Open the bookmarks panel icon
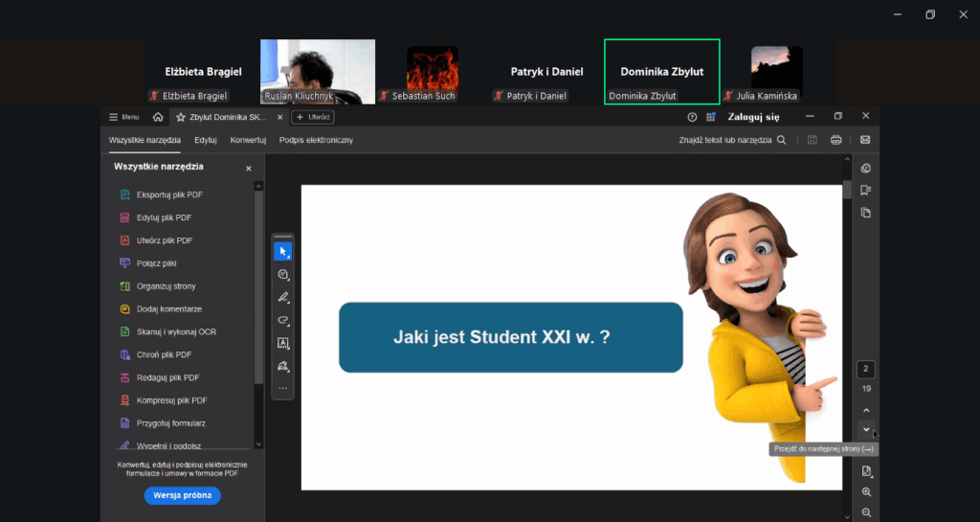This screenshot has height=522, width=980. [x=865, y=190]
